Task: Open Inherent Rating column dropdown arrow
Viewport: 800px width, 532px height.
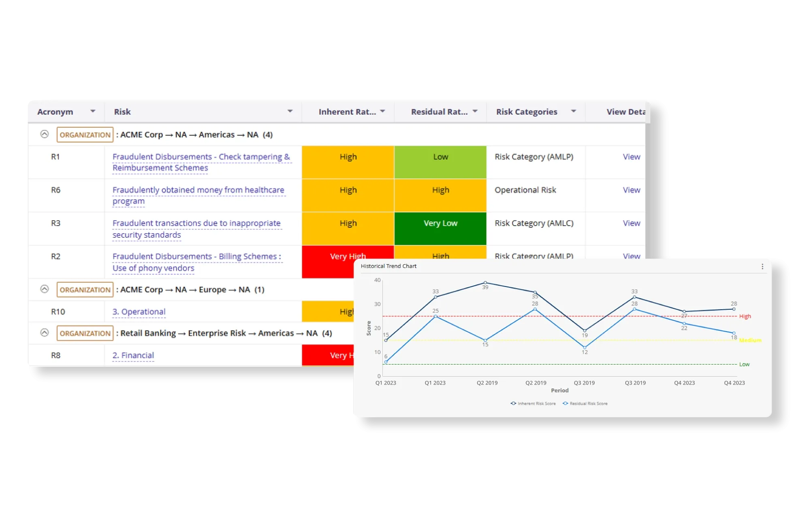Action: pos(382,111)
